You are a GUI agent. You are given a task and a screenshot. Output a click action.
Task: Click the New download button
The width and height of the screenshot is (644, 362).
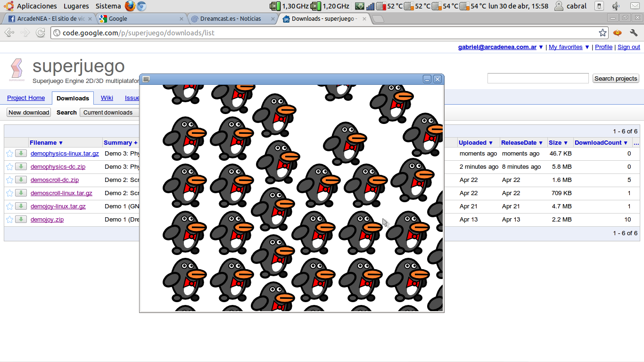coord(29,112)
